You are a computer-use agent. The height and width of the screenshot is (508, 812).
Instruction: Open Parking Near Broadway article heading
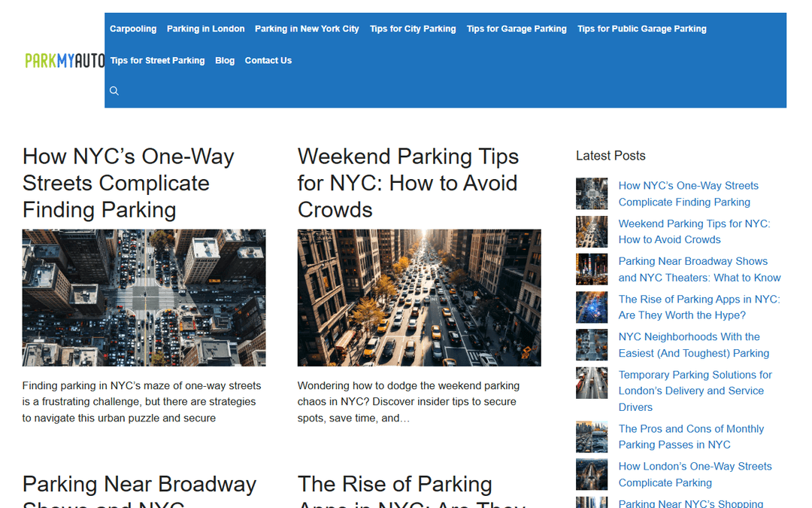tap(139, 490)
